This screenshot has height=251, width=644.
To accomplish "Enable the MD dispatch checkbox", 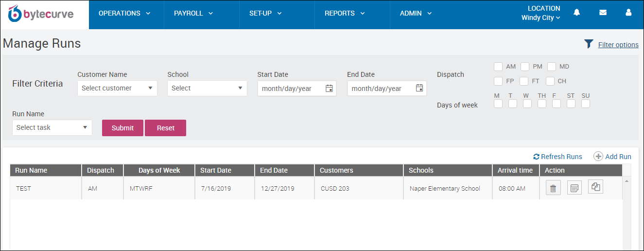I will click(x=552, y=67).
